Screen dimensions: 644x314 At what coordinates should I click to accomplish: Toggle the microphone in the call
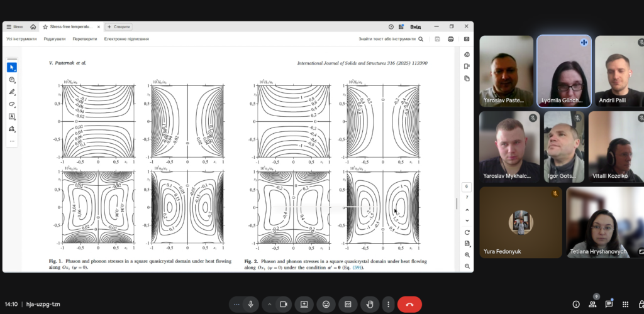click(250, 304)
